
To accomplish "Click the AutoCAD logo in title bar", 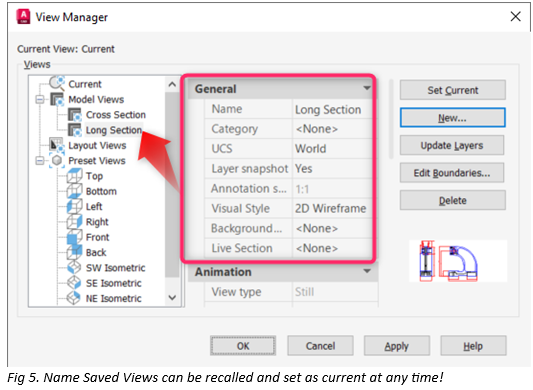I will [23, 17].
